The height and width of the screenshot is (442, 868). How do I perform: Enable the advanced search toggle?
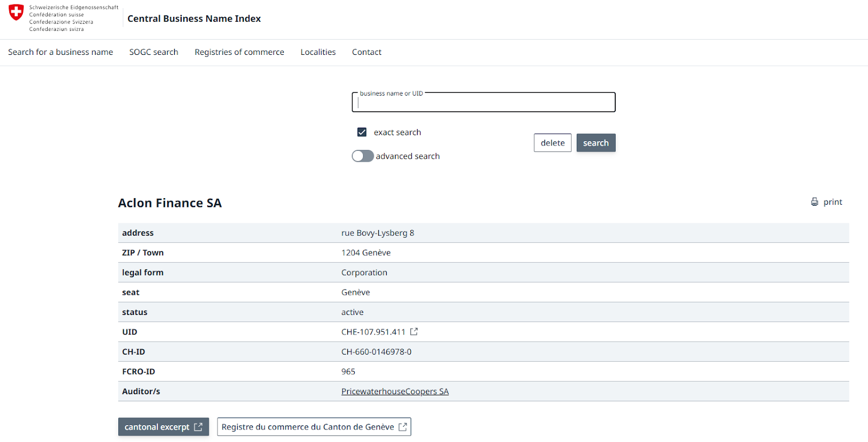(362, 156)
